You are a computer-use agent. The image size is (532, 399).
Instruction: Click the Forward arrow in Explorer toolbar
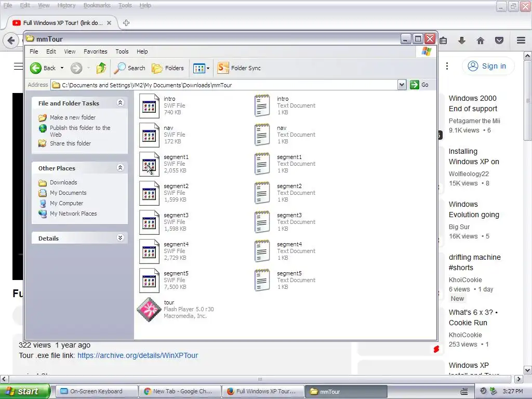tap(76, 68)
